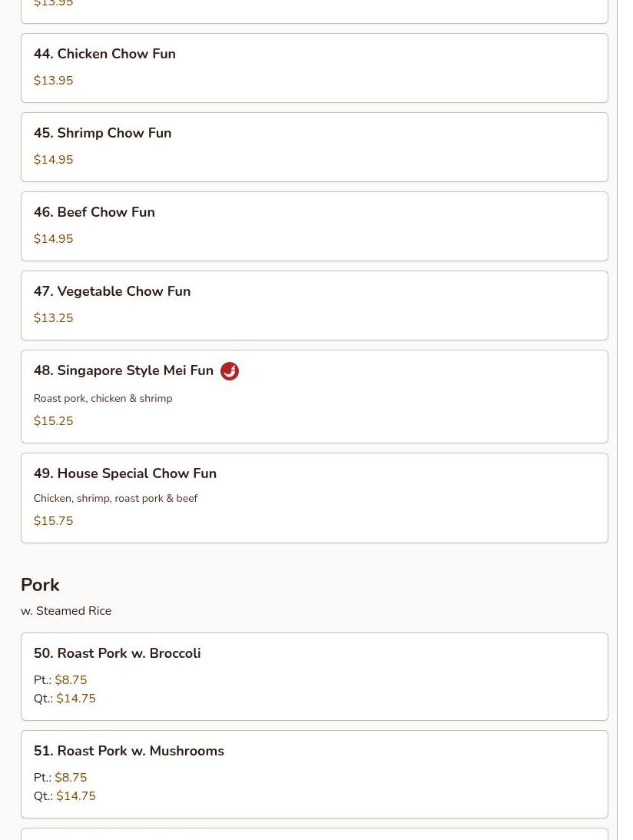This screenshot has height=840, width=633.
Task: Open 47. Vegetable Chow Fun card
Action: point(112,291)
